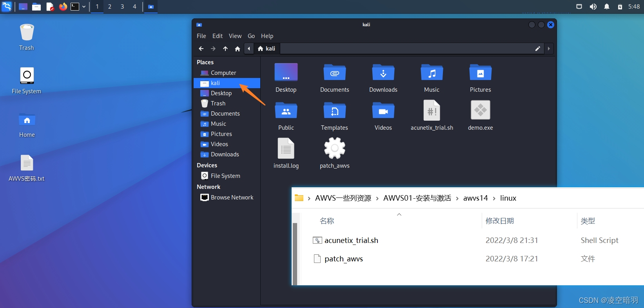Click the kali window button in the taskbar
644x308 pixels.
[x=151, y=7]
